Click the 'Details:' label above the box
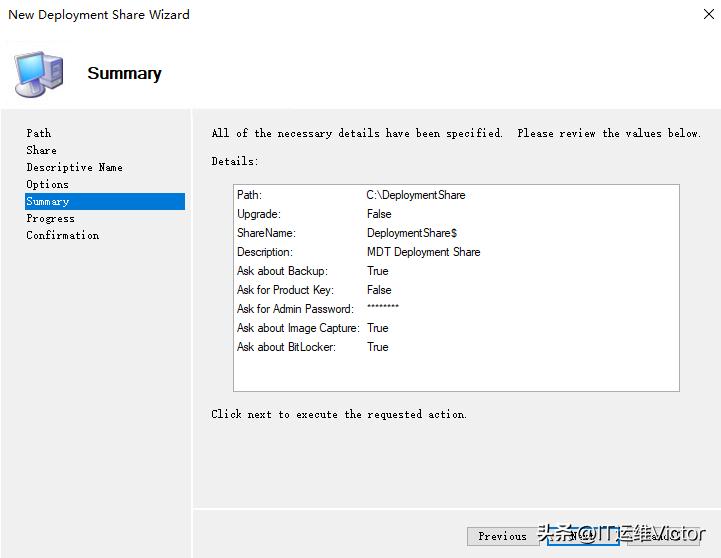Screen dimensions: 721x558 click(235, 161)
